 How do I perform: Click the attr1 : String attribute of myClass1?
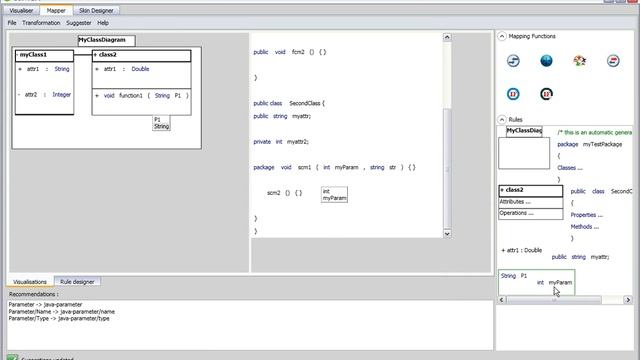coord(44,69)
